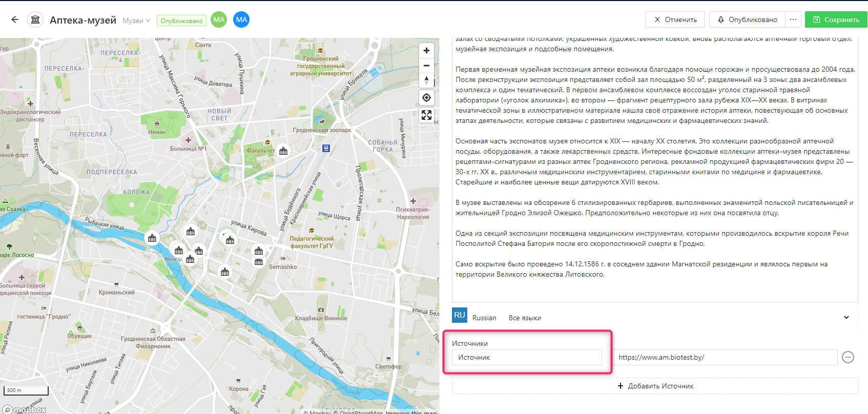The image size is (868, 414).
Task: Click Психиатрия-Наркология map label
Action: click(x=413, y=213)
